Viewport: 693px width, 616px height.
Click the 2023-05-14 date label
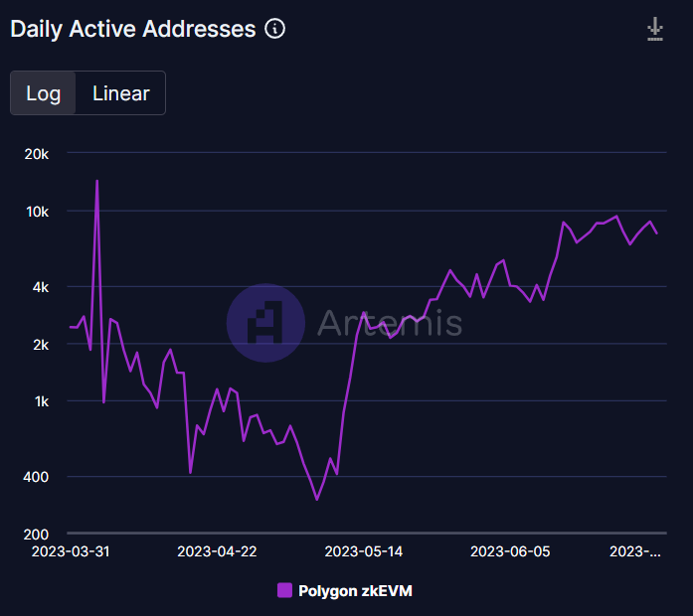(x=364, y=551)
